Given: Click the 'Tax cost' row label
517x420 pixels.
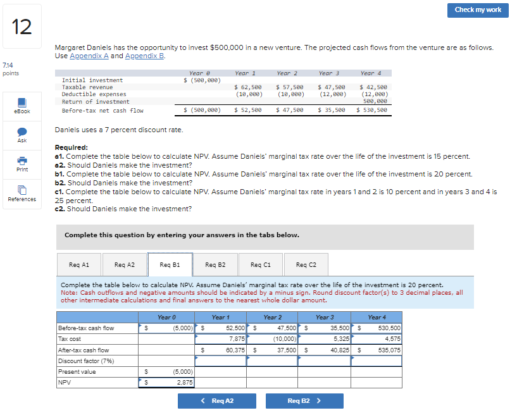Looking at the screenshot, I should pos(70,339).
